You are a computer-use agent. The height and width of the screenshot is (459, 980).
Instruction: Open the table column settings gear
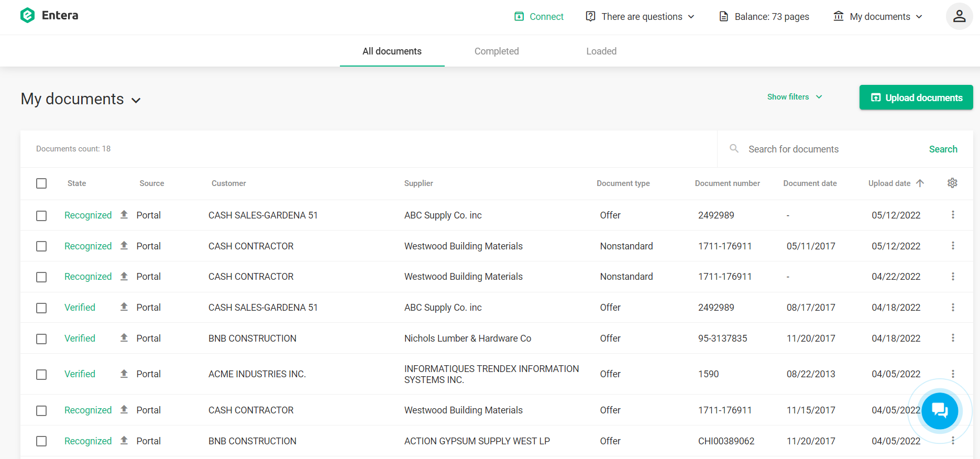point(952,183)
